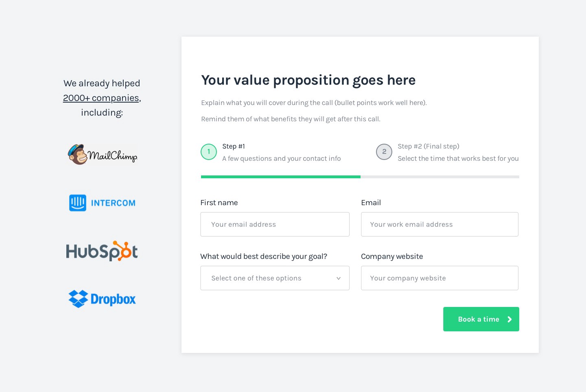Click the 'Your value proposition goes here' heading
Screen dimensions: 586x392
[x=308, y=80]
